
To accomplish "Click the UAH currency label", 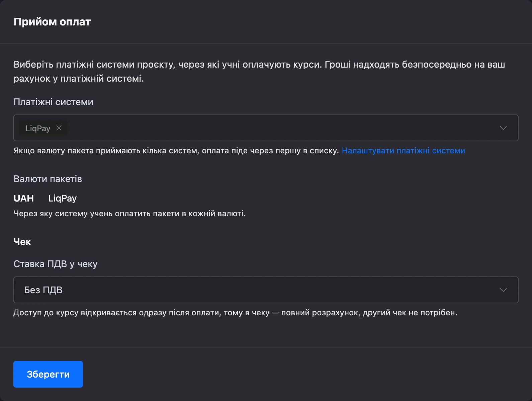I will (23, 198).
